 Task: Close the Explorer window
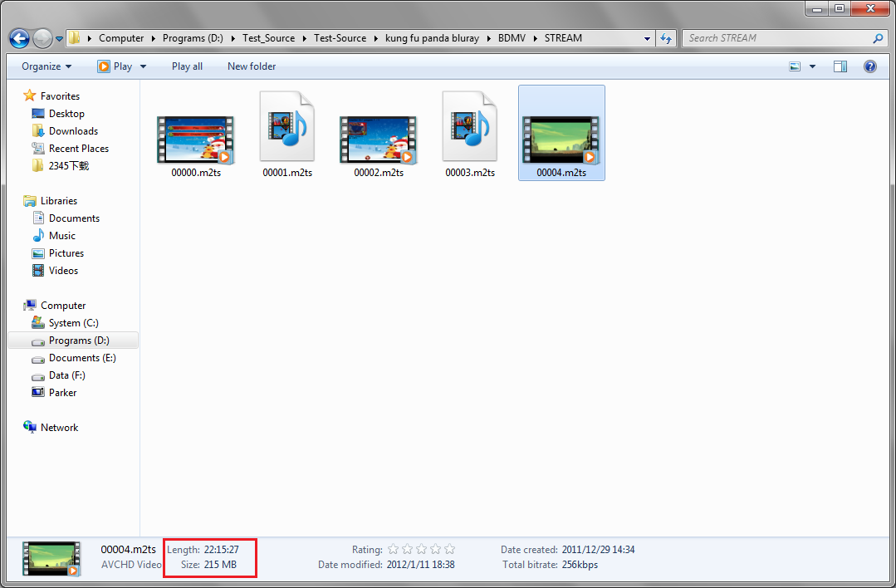(x=870, y=8)
